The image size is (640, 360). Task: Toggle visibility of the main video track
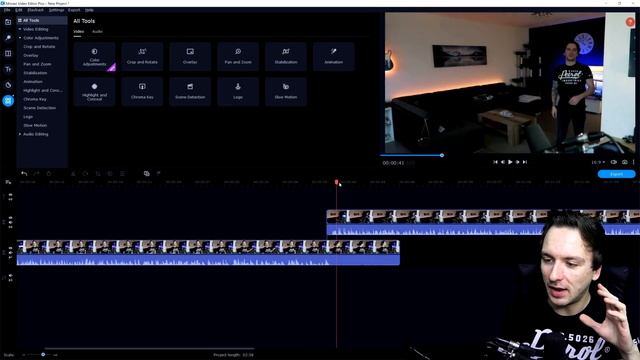(x=10, y=249)
